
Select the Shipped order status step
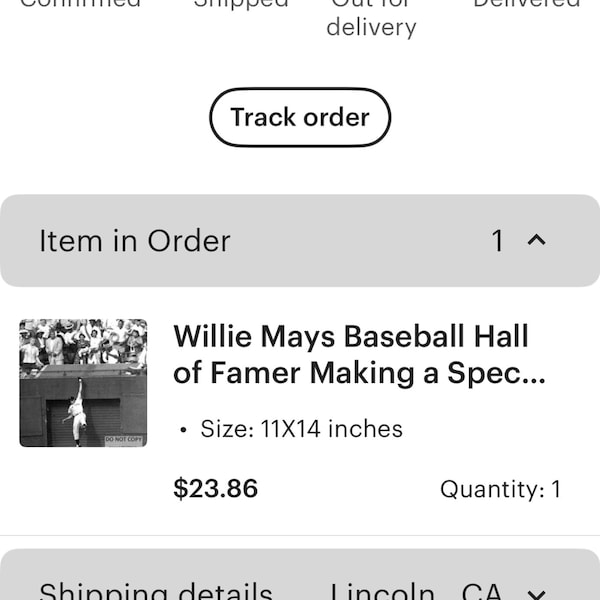coord(241,3)
